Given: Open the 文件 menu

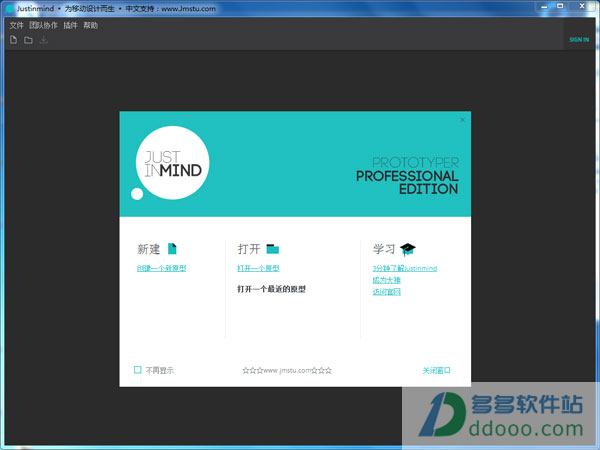Looking at the screenshot, I should point(16,25).
